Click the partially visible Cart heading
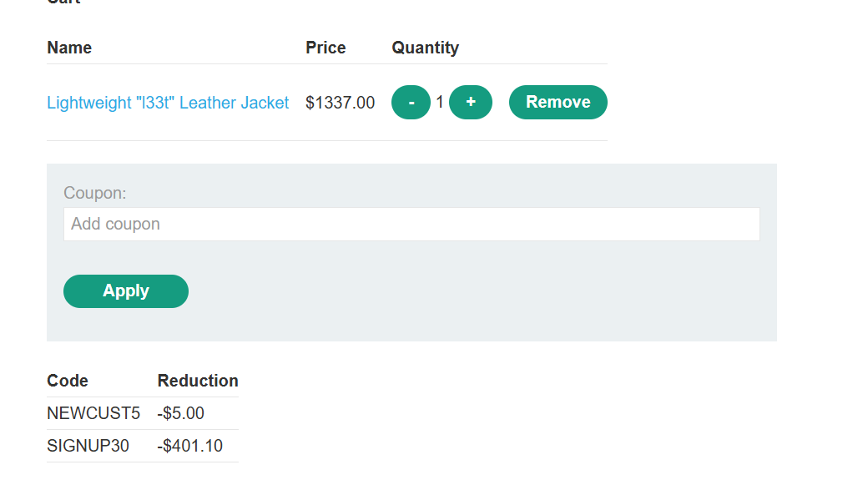868x480 pixels. pyautogui.click(x=63, y=3)
